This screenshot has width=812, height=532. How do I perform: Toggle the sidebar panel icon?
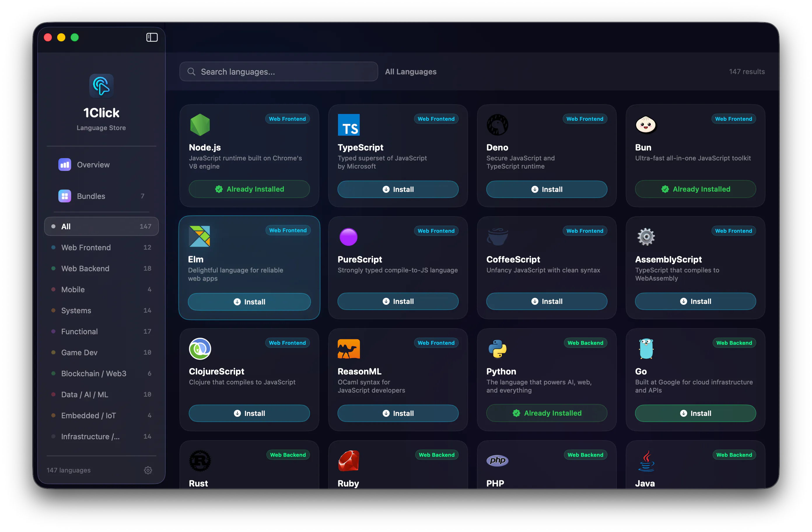[x=152, y=37]
